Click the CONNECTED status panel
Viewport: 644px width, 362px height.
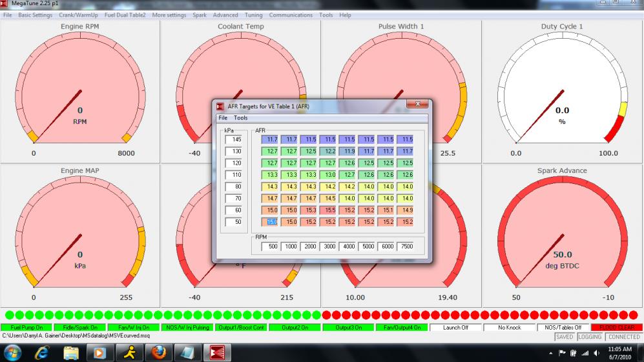[x=624, y=337]
